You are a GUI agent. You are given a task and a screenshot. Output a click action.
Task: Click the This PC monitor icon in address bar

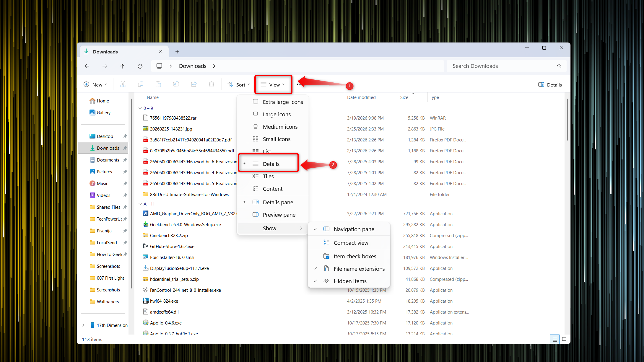(x=159, y=66)
